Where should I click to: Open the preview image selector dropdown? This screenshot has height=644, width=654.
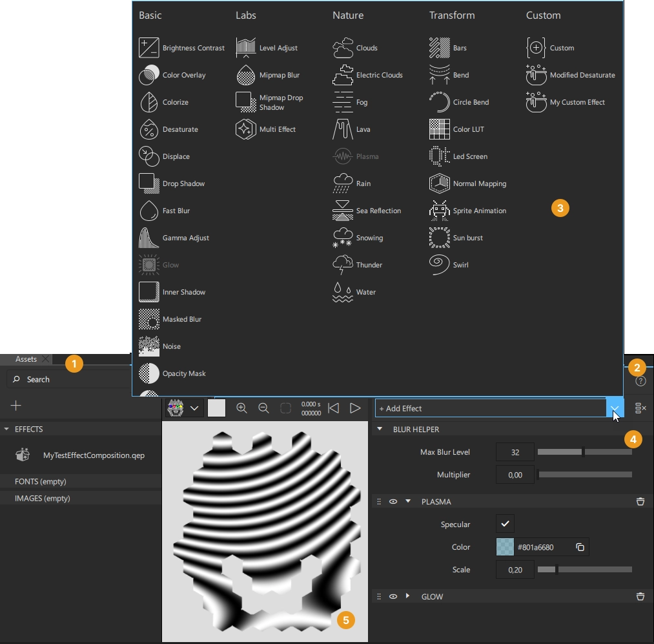(x=195, y=408)
